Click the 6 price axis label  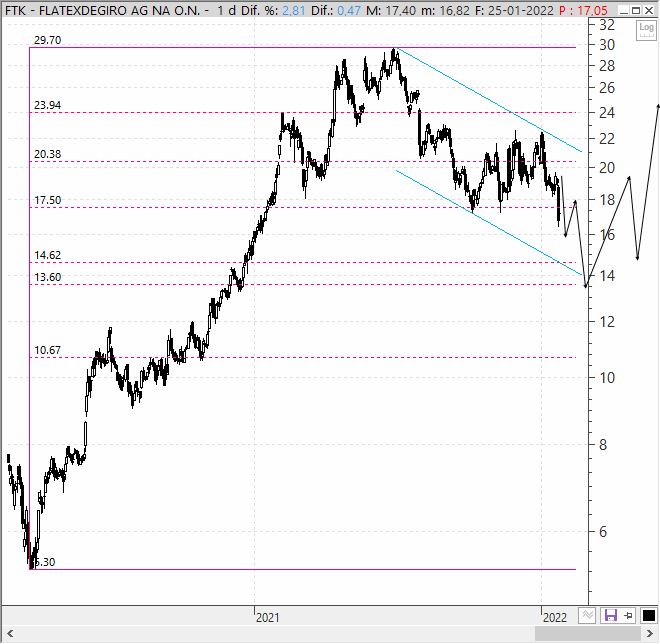603,532
